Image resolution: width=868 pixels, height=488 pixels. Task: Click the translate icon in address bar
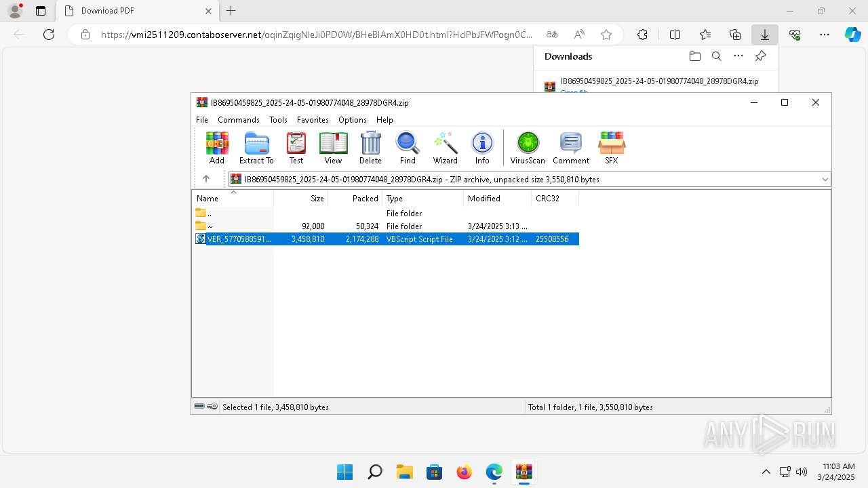point(552,35)
